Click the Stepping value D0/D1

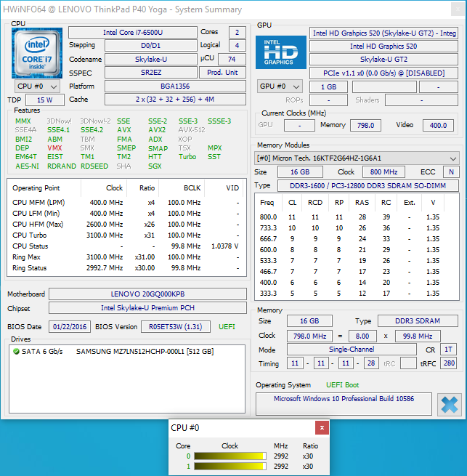(151, 46)
